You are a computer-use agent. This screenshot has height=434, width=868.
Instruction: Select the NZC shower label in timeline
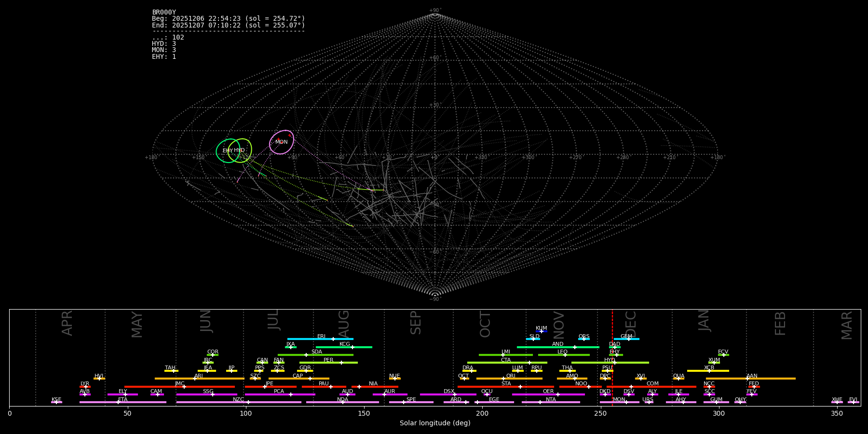(x=238, y=400)
